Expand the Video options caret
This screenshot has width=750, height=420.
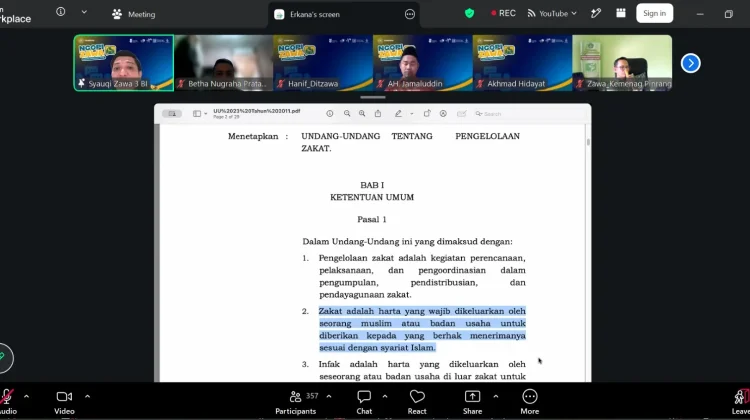coord(88,397)
